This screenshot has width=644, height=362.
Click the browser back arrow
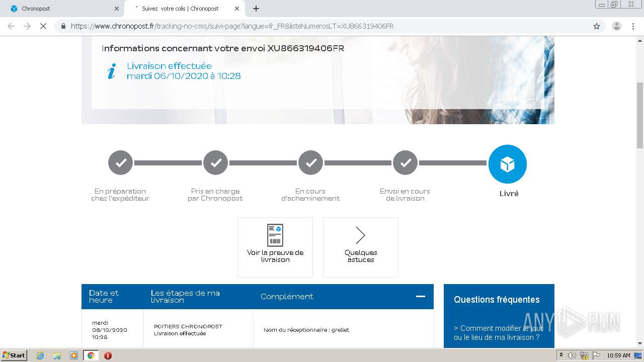(11, 26)
